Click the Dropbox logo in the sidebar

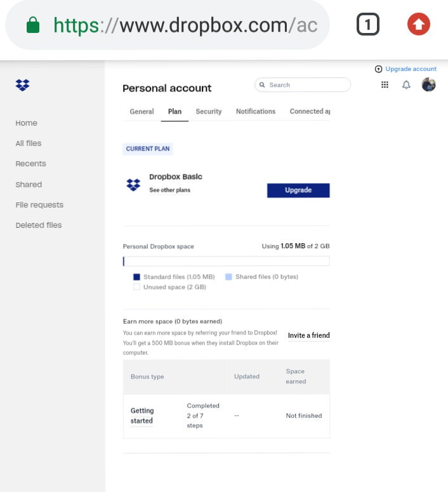(22, 85)
